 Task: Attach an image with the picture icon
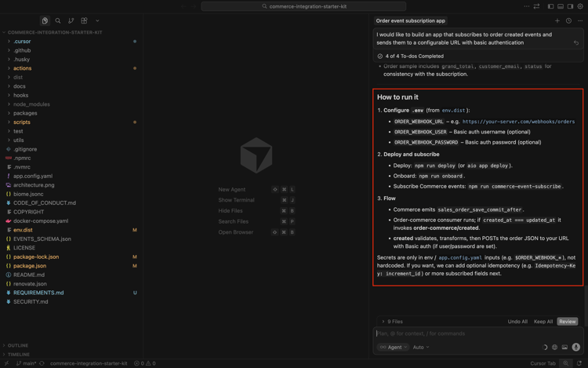coord(564,348)
